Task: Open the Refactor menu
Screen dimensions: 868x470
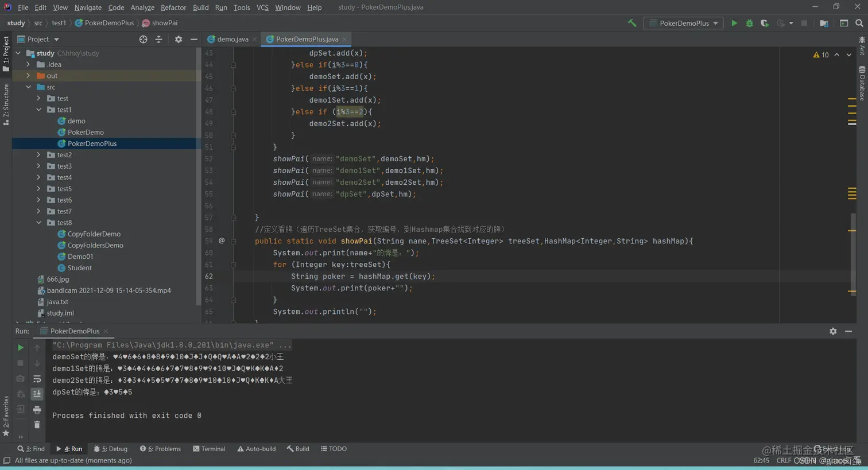Action: (x=173, y=7)
